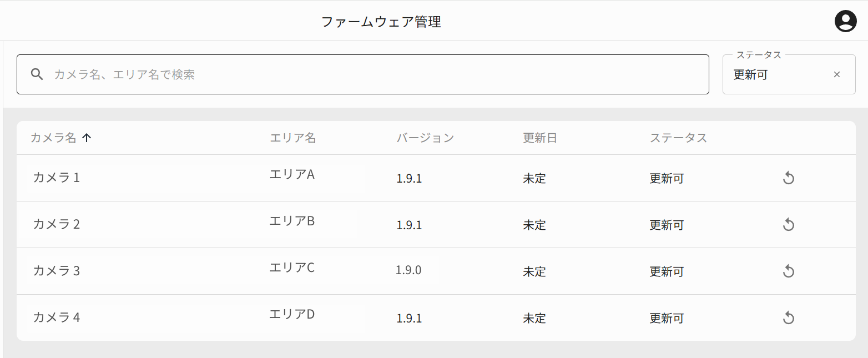Click version 1.9.0 for カメラ 3
This screenshot has width=868, height=358.
coord(408,270)
